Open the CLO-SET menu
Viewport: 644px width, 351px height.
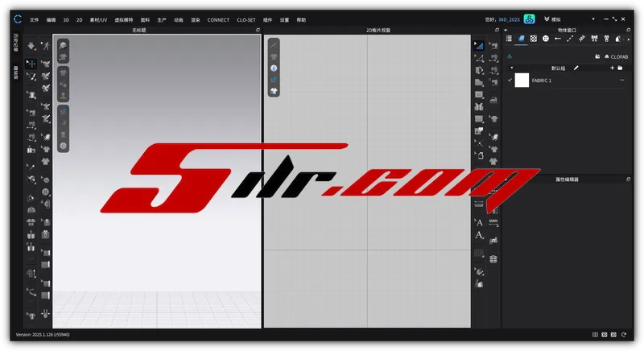[246, 19]
